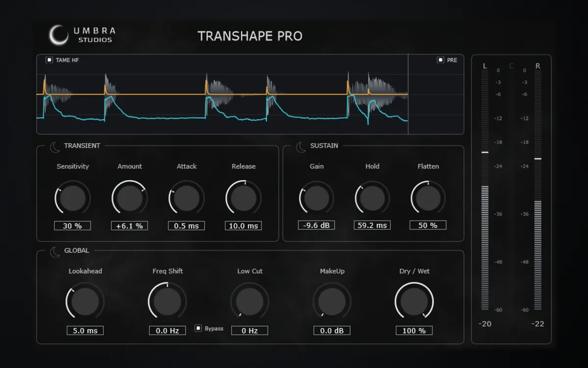Click the Sustain Gain -9.6 dB field
This screenshot has height=368, width=588.
coord(317,225)
